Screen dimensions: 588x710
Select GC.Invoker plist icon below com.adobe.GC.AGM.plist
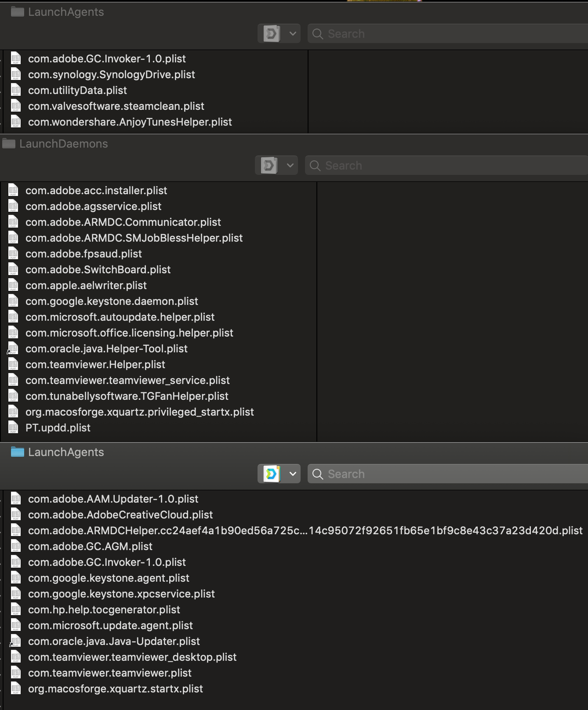click(16, 562)
